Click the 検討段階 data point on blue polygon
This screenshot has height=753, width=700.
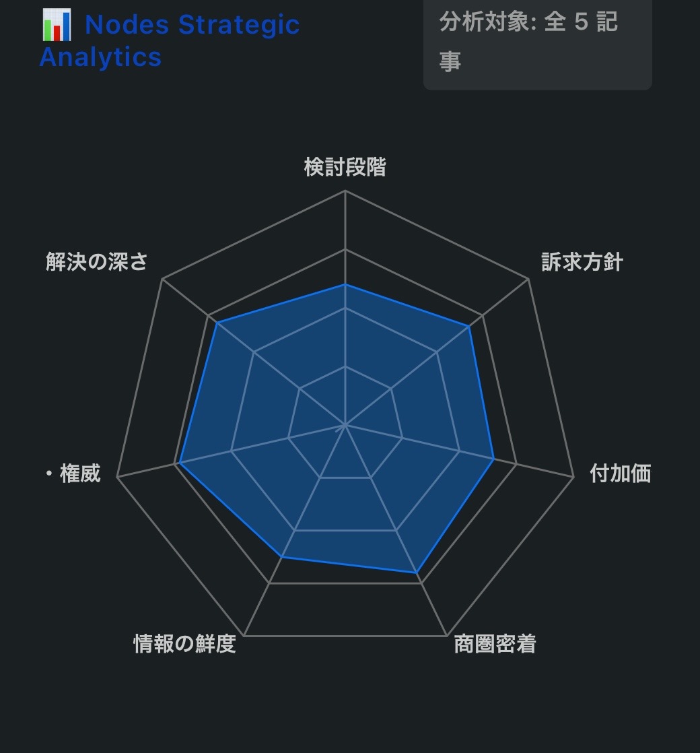point(345,285)
